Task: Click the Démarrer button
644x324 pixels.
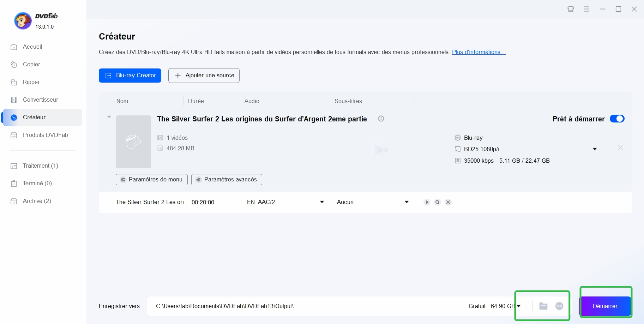Action: [605, 306]
